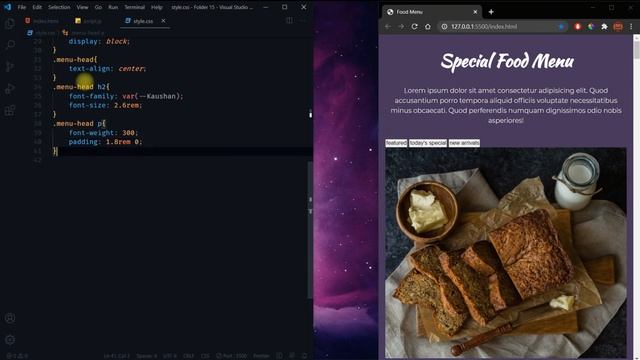The width and height of the screenshot is (640, 360).
Task: Select the style.css editor tab
Action: tap(143, 21)
